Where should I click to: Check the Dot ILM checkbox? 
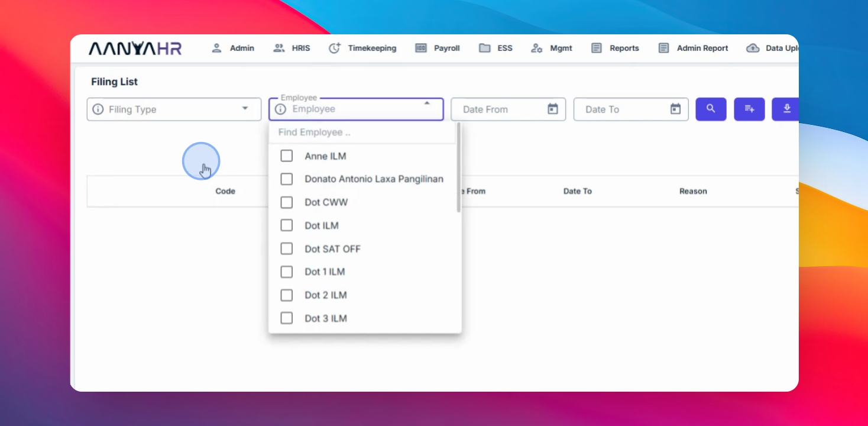[x=287, y=225]
